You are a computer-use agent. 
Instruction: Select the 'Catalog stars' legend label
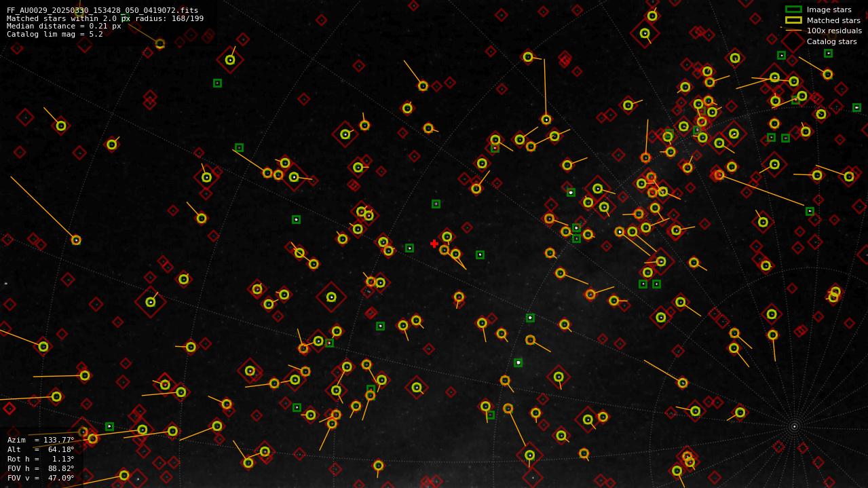click(831, 41)
